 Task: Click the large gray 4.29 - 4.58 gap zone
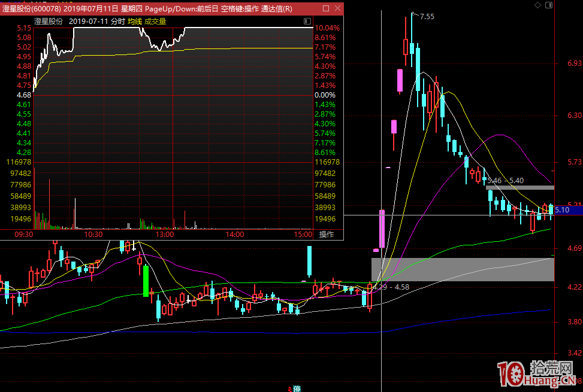[x=463, y=269]
